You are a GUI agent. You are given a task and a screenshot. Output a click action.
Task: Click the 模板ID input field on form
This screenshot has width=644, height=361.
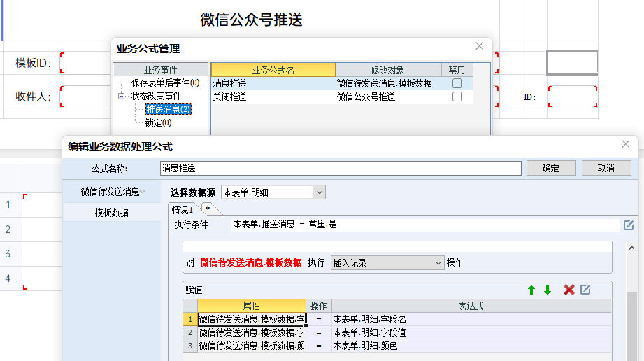tap(85, 63)
